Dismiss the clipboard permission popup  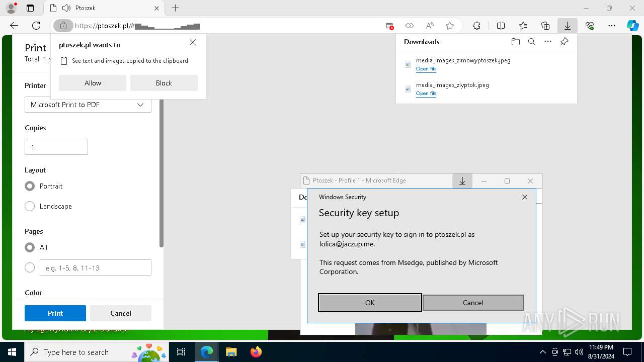coord(193,43)
